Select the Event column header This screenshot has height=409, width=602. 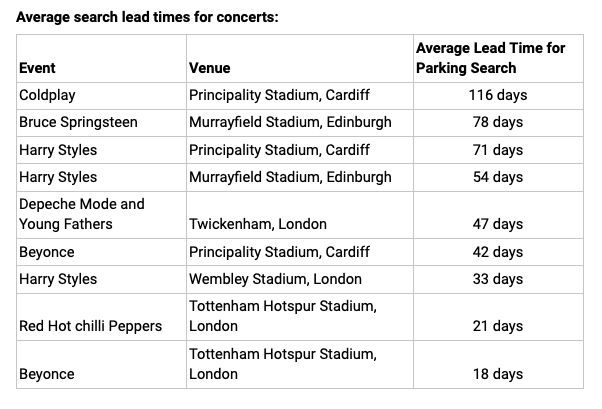tap(37, 68)
